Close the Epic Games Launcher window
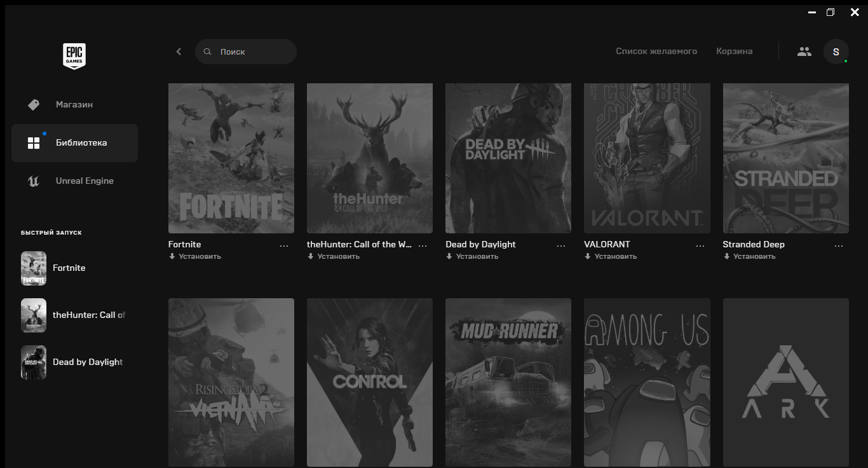The height and width of the screenshot is (468, 868). pyautogui.click(x=855, y=13)
